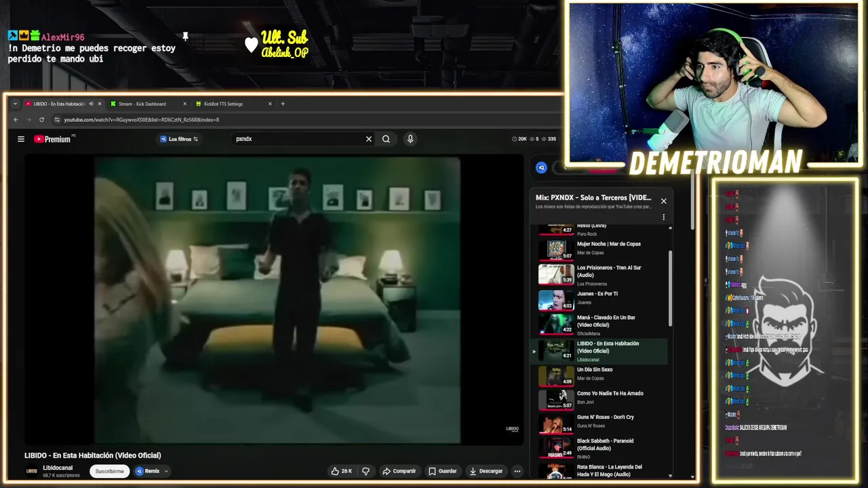Click the Remix button
This screenshot has height=488, width=868.
tap(148, 471)
